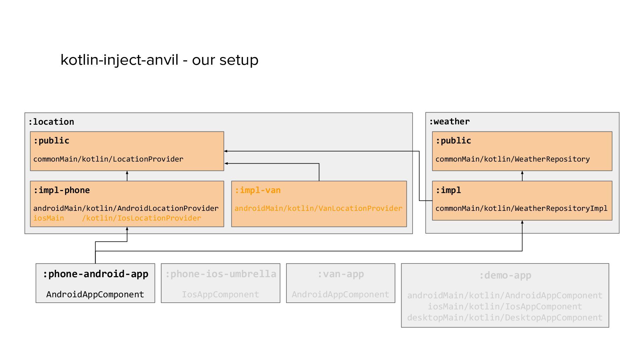The width and height of the screenshot is (644, 362).
Task: Click the greyed :demo-app box title
Action: 505,275
